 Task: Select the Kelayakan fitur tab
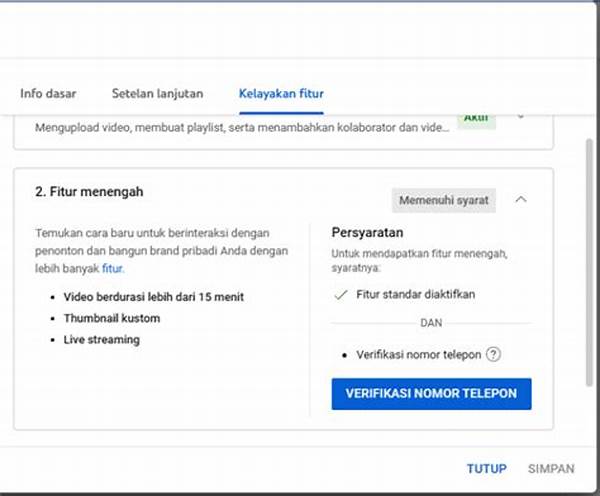[x=281, y=94]
